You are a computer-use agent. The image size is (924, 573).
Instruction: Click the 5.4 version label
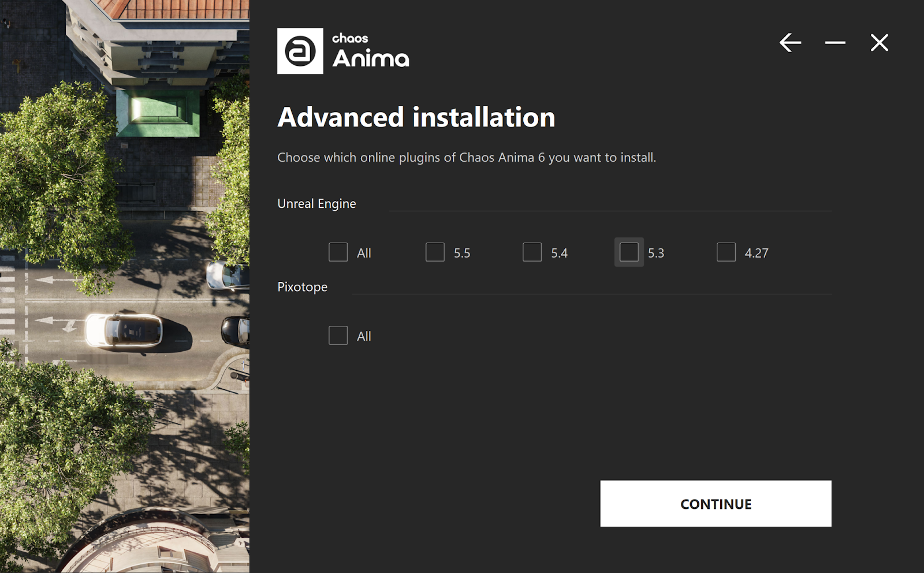click(559, 253)
